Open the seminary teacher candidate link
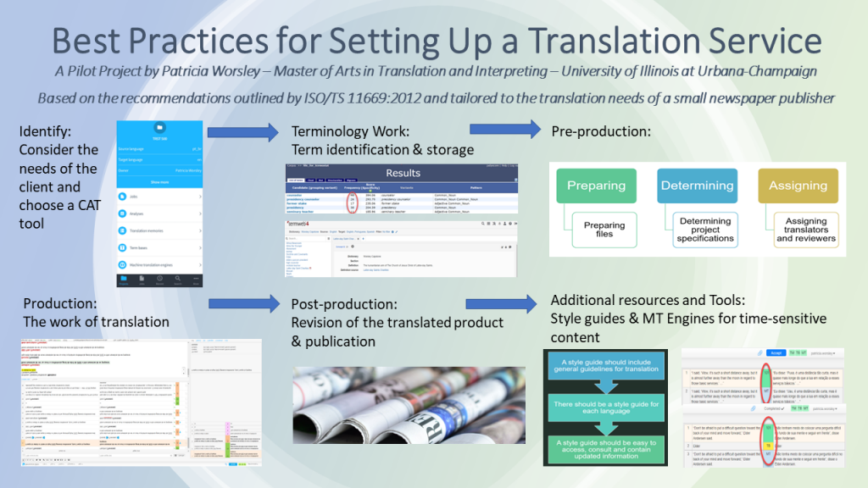868x488 pixels. tap(299, 211)
